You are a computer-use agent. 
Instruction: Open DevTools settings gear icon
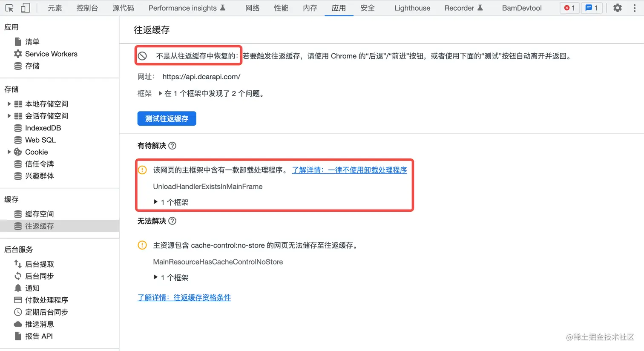click(x=618, y=8)
